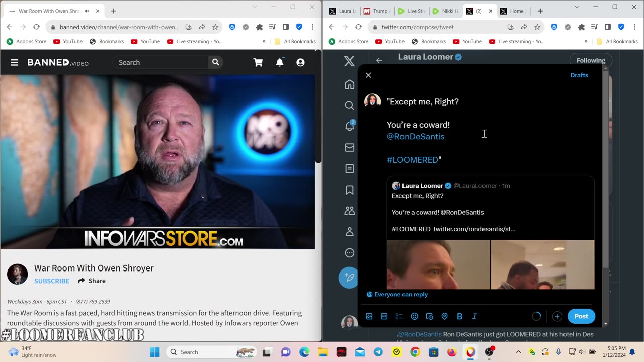The image size is (644, 362).
Task: Click the Banned.video search magnifier button
Action: 215,62
